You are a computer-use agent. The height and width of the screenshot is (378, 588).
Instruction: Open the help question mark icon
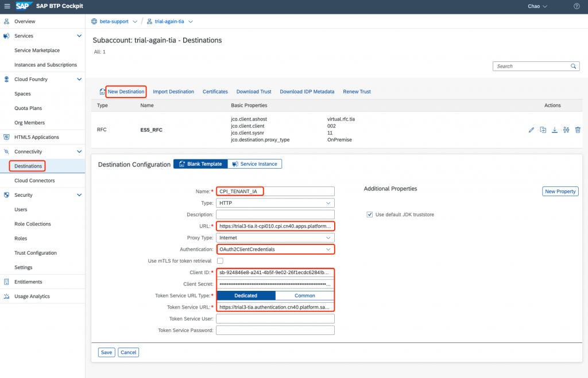pyautogui.click(x=577, y=6)
